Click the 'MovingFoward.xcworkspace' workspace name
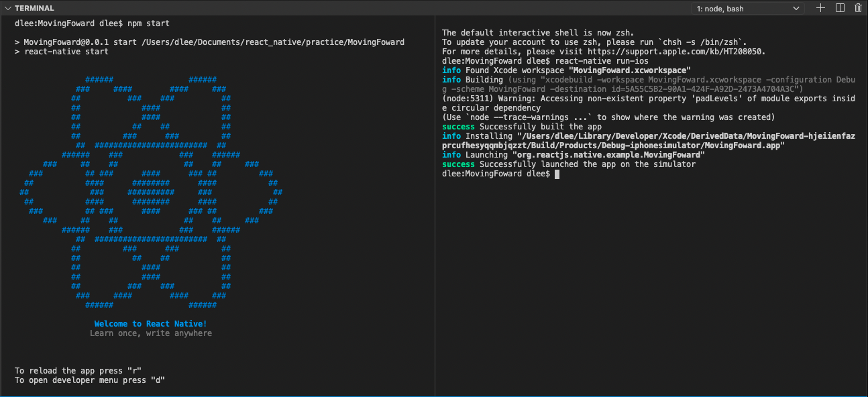Viewport: 868px width, 397px height. tap(629, 70)
